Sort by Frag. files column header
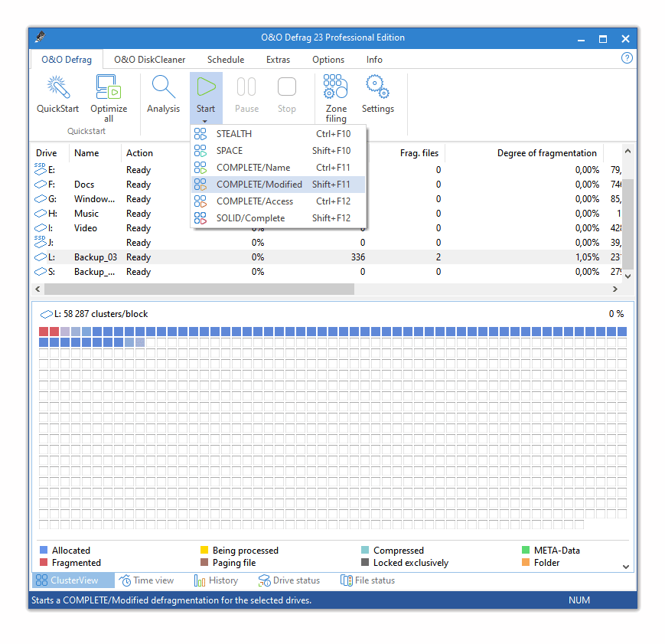This screenshot has width=665, height=644. point(419,153)
